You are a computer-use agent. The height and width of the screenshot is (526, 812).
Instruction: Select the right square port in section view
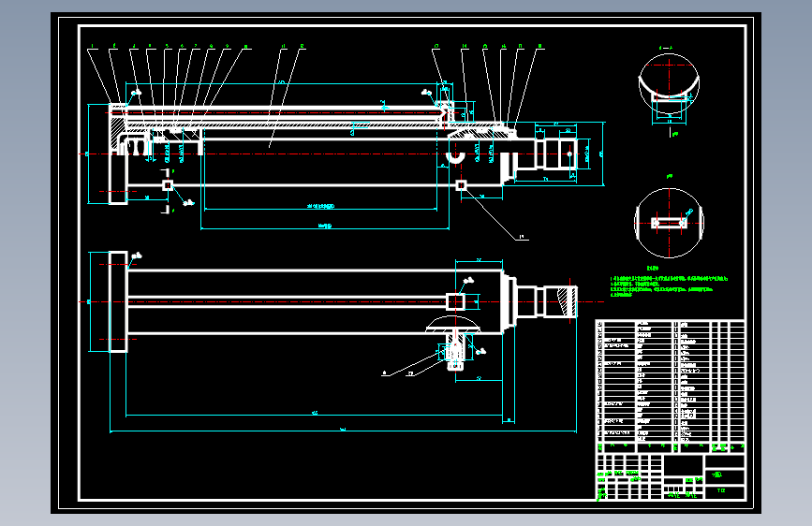[461, 184]
